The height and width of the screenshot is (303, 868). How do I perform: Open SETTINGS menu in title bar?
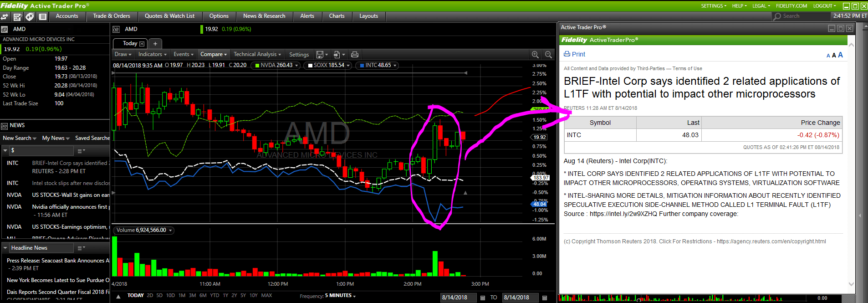[714, 6]
